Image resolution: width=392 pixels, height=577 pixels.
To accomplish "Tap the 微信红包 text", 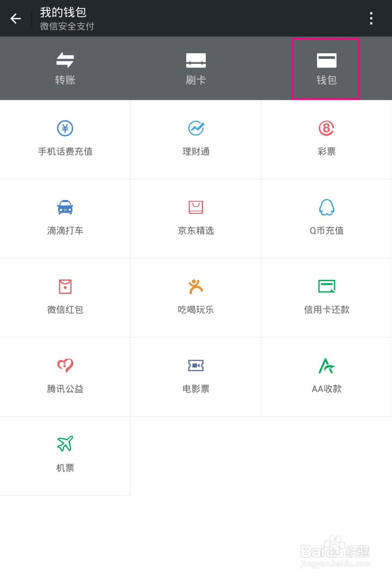I will [x=65, y=309].
